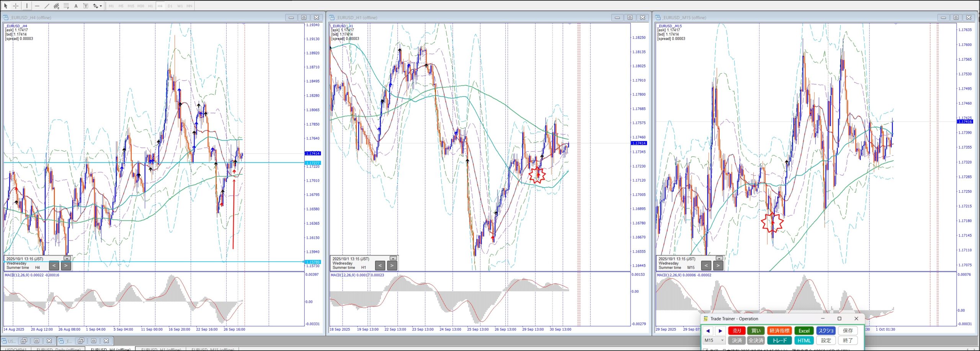The width and height of the screenshot is (980, 351).
Task: Select the Fibonacci retracement tool
Action: 66,6
